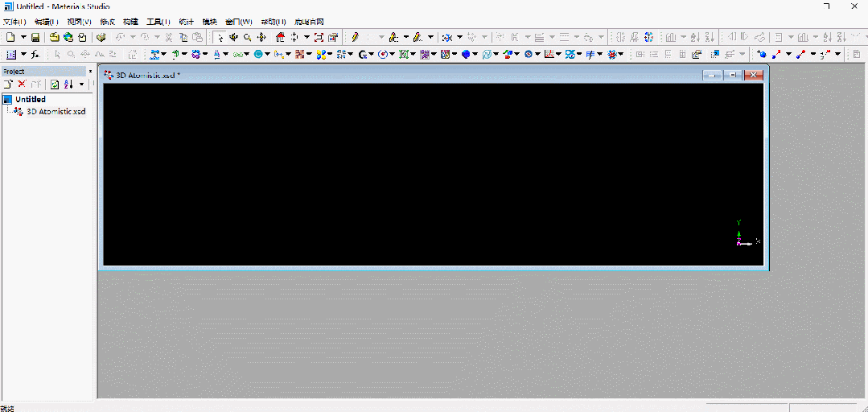
Task: Open the 窗口(W) menu
Action: point(238,22)
